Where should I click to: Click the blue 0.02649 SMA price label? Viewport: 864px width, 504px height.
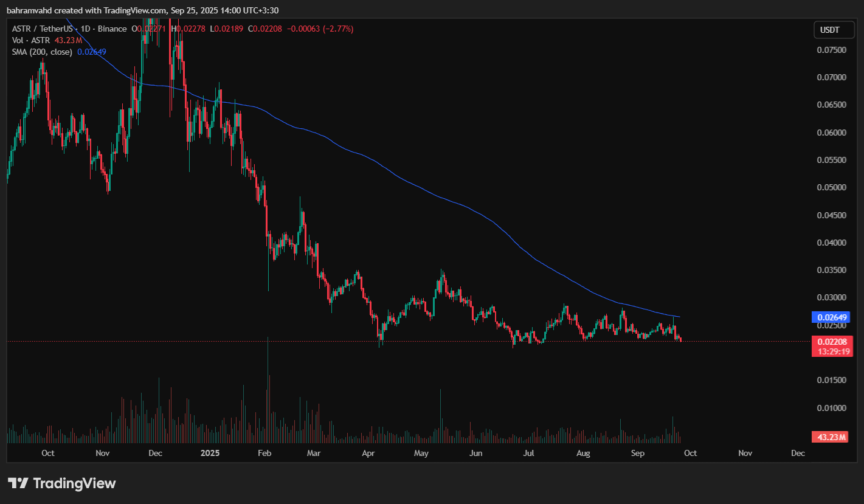click(x=829, y=317)
